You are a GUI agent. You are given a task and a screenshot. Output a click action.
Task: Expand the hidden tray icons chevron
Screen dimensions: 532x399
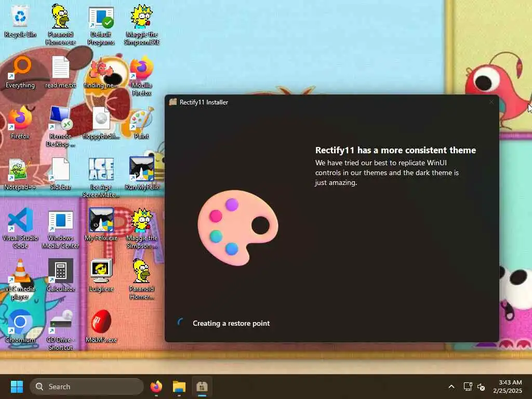tap(451, 387)
